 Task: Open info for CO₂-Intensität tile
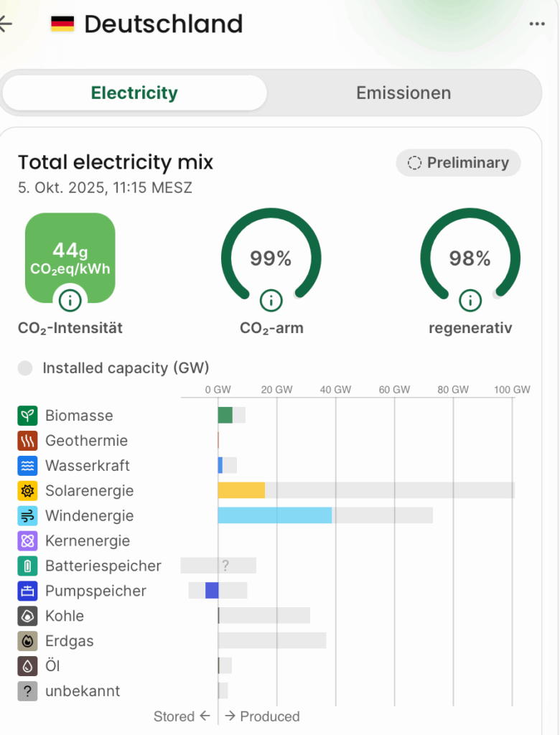click(x=70, y=300)
